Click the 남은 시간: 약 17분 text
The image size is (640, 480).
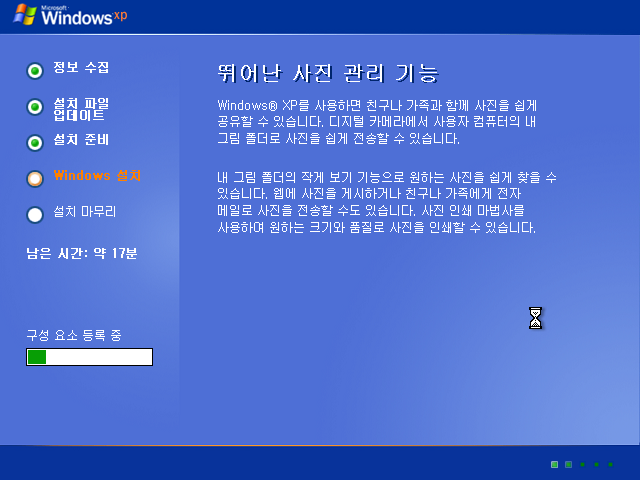tap(82, 253)
